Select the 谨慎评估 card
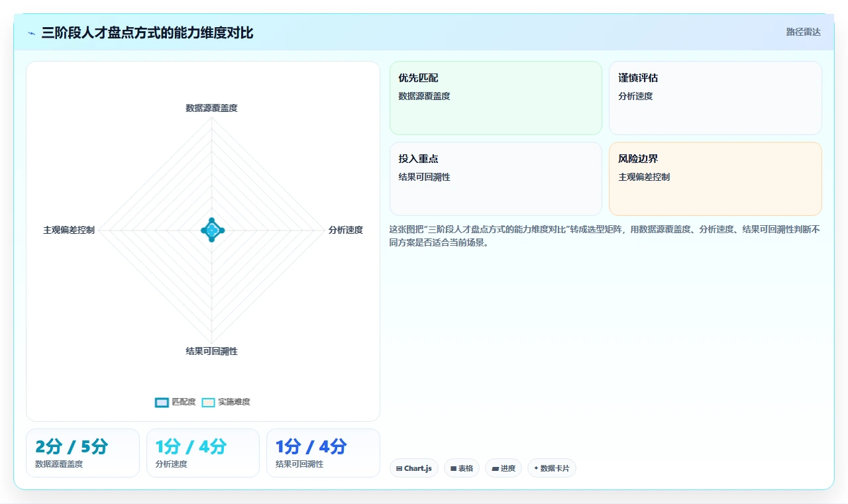This screenshot has height=504, width=848. 715,98
